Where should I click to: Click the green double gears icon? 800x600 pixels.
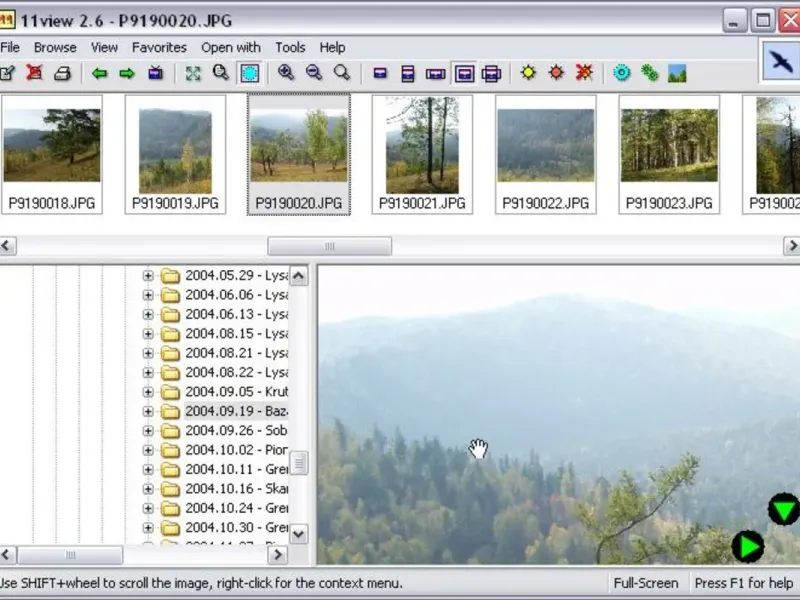649,73
